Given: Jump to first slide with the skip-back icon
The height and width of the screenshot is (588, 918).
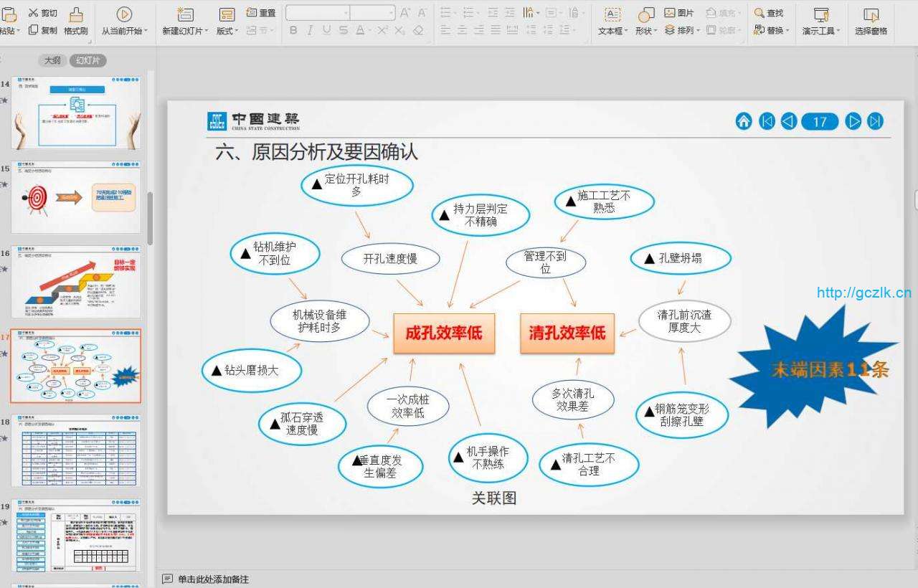Looking at the screenshot, I should [x=767, y=121].
